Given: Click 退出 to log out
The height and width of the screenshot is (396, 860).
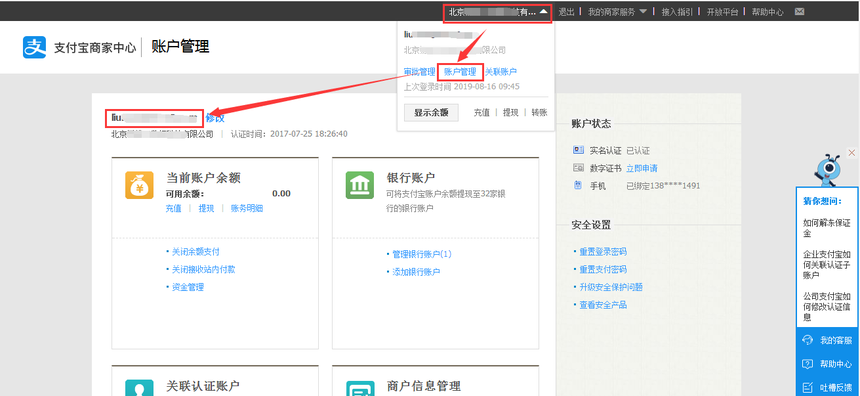Looking at the screenshot, I should [567, 12].
